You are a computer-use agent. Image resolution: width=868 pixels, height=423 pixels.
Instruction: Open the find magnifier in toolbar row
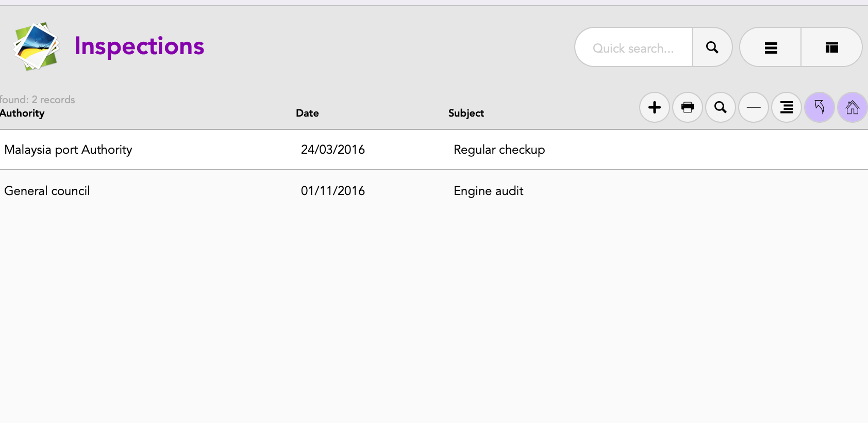coord(721,107)
